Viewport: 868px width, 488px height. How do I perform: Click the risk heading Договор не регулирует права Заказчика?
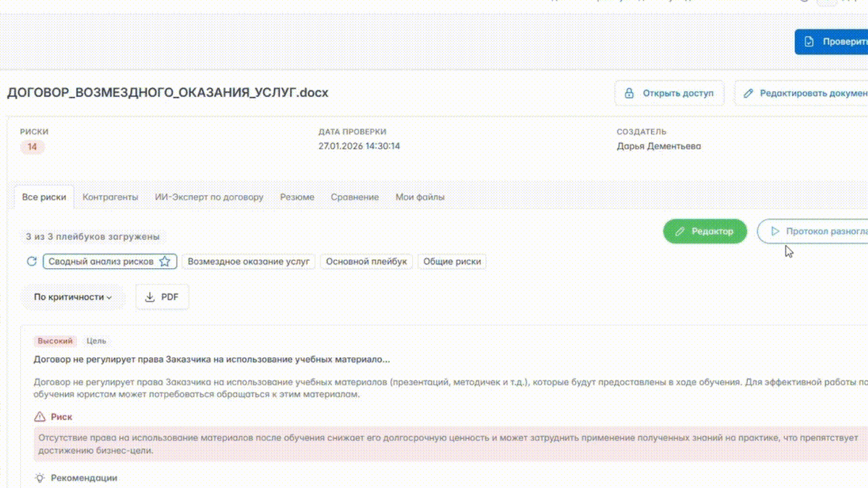[212, 359]
